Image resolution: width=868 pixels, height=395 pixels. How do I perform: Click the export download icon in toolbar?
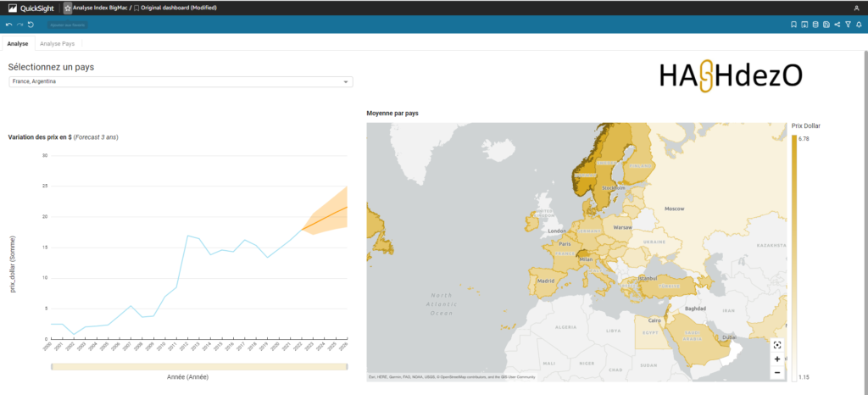[805, 25]
